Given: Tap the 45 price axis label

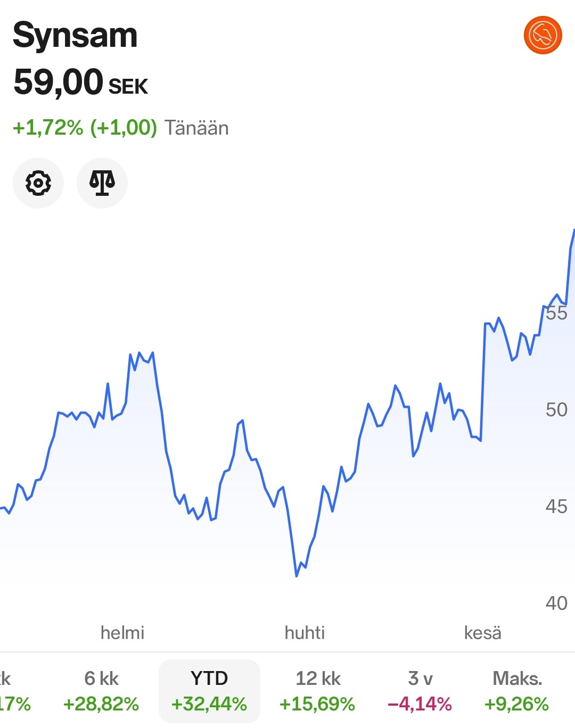Looking at the screenshot, I should 556,507.
